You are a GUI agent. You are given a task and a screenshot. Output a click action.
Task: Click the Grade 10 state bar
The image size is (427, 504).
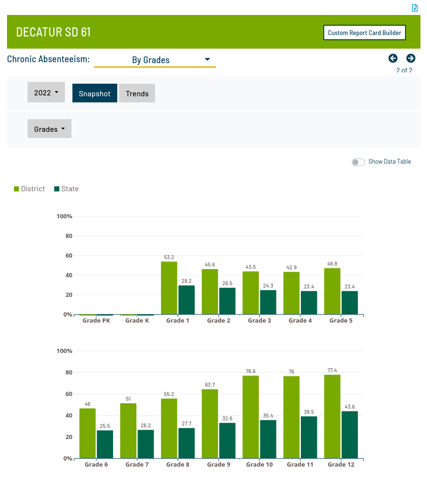(268, 439)
